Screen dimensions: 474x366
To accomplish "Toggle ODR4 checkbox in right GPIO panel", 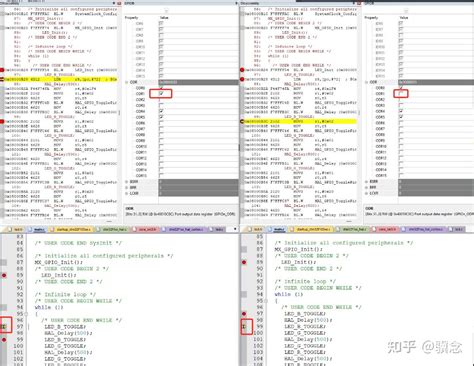I will (401, 111).
